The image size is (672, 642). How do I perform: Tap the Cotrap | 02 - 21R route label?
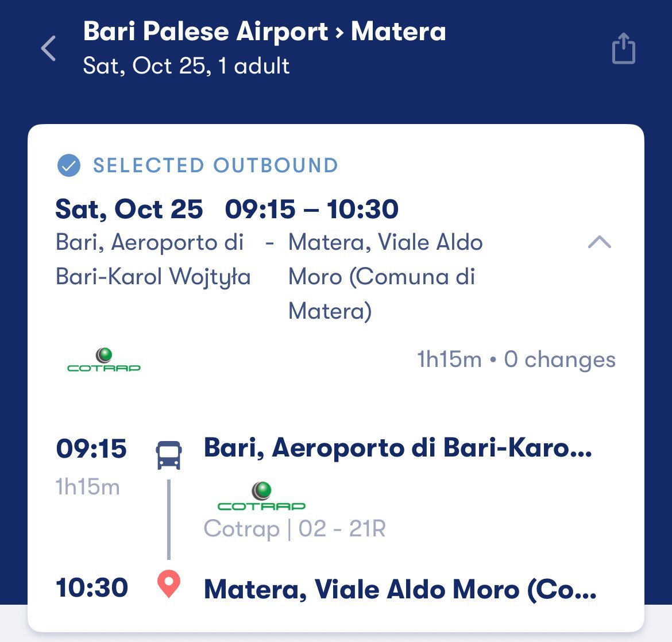click(295, 529)
